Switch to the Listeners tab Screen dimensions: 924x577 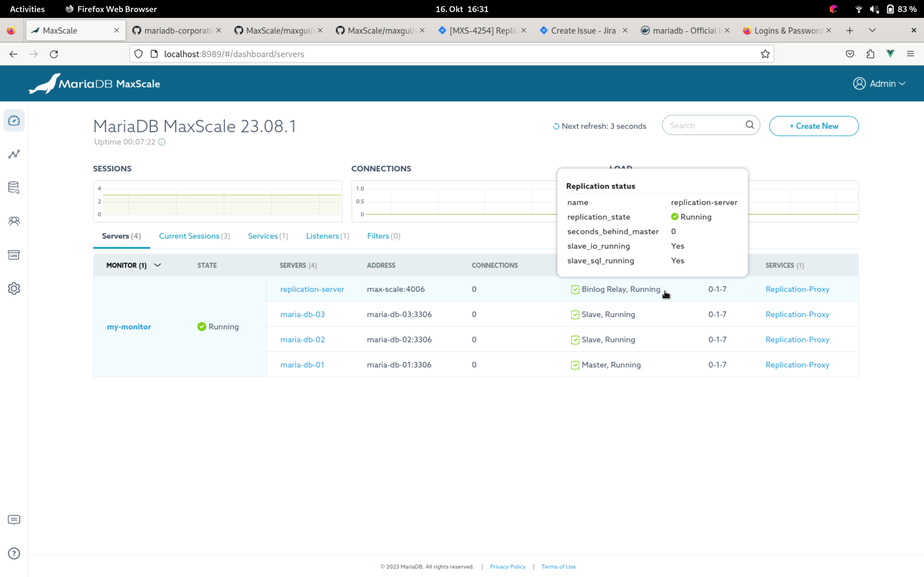click(x=327, y=236)
